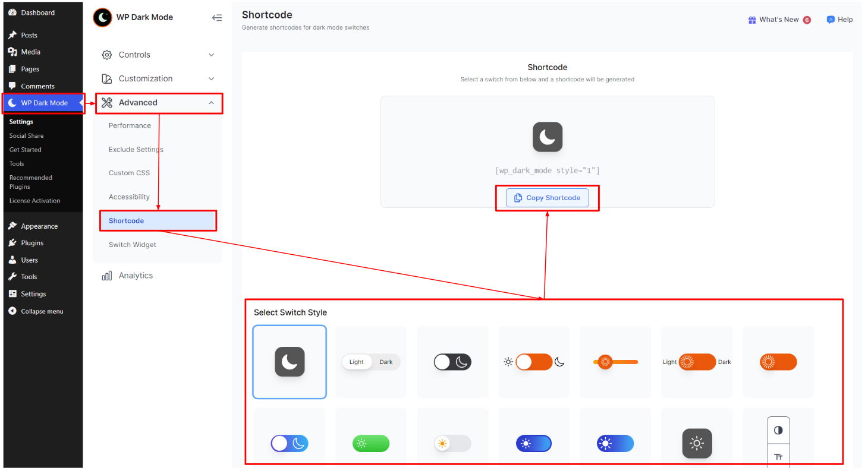Click the notification badge showing 6
868x471 pixels.
click(x=807, y=20)
